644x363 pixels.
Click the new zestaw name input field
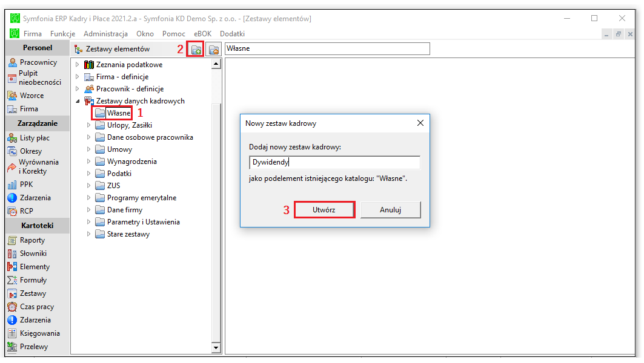[335, 162]
